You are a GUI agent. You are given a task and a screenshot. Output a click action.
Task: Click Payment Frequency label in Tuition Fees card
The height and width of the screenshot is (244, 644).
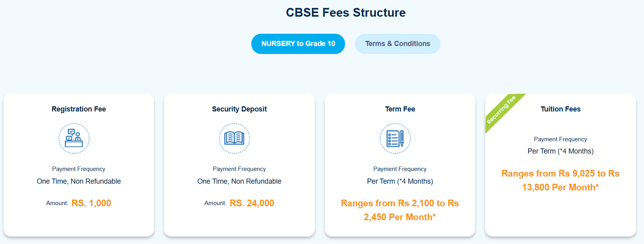(560, 139)
